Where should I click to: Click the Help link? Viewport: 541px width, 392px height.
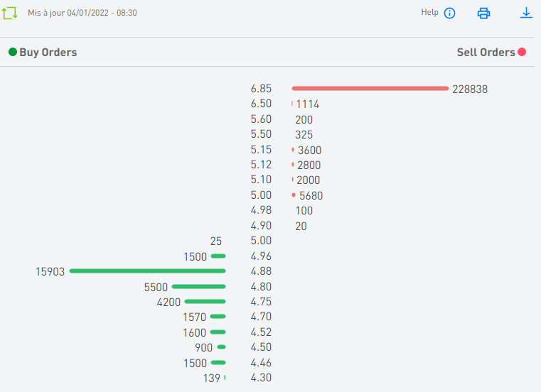click(429, 12)
